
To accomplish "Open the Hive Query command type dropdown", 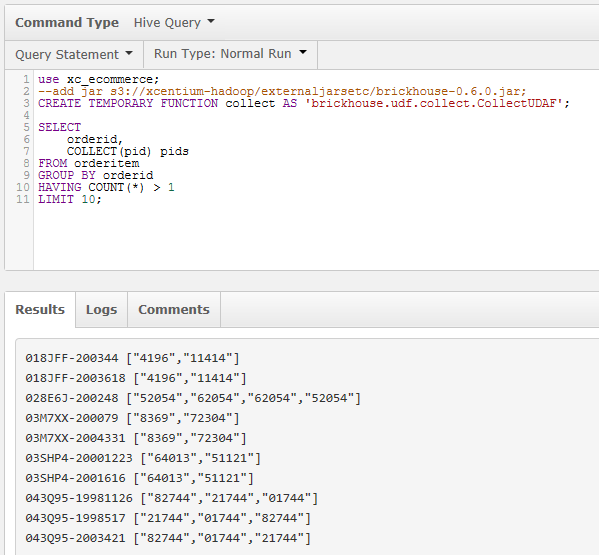I will coord(174,23).
